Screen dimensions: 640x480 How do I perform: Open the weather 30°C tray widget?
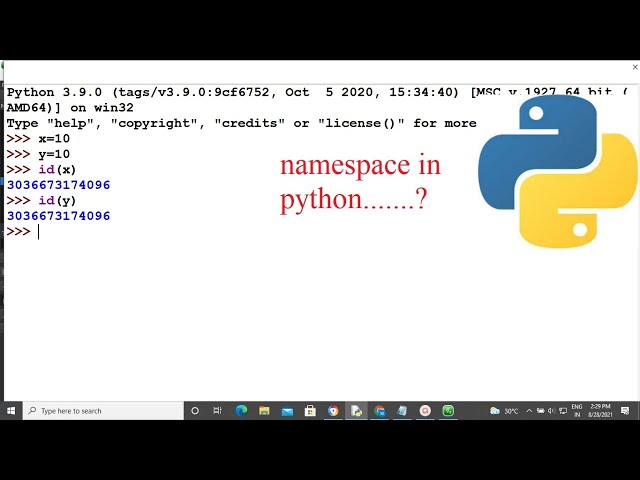(x=504, y=411)
